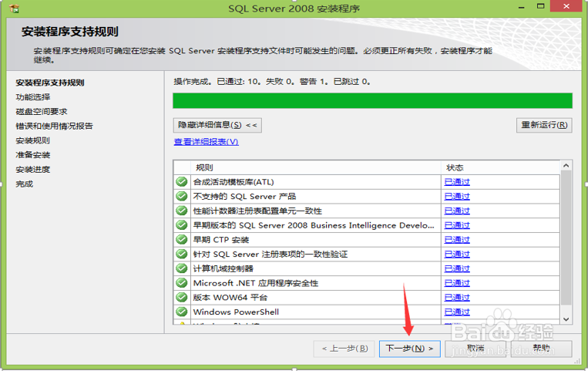588x371 pixels.
Task: Select the 早期 CTP 安装 rule text
Action: [221, 240]
